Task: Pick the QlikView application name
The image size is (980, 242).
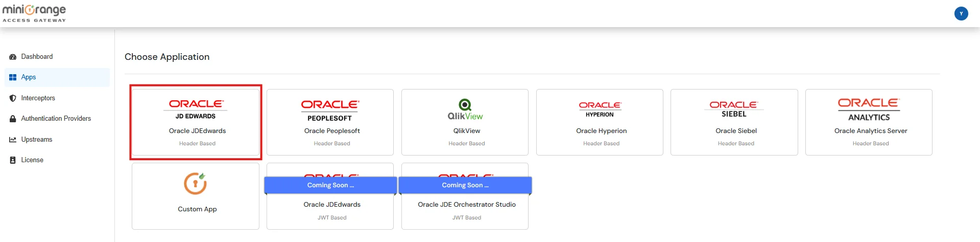Action: point(467,131)
